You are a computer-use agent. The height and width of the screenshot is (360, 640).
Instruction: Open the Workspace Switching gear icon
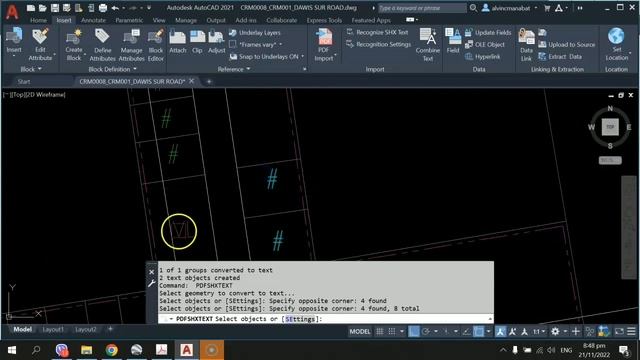pos(555,331)
